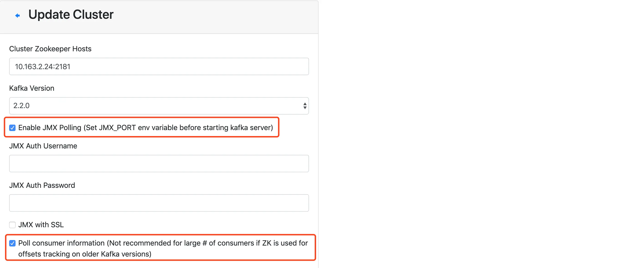Click the Update Cluster heading
Viewport: 644px width, 268px height.
pyautogui.click(x=71, y=14)
